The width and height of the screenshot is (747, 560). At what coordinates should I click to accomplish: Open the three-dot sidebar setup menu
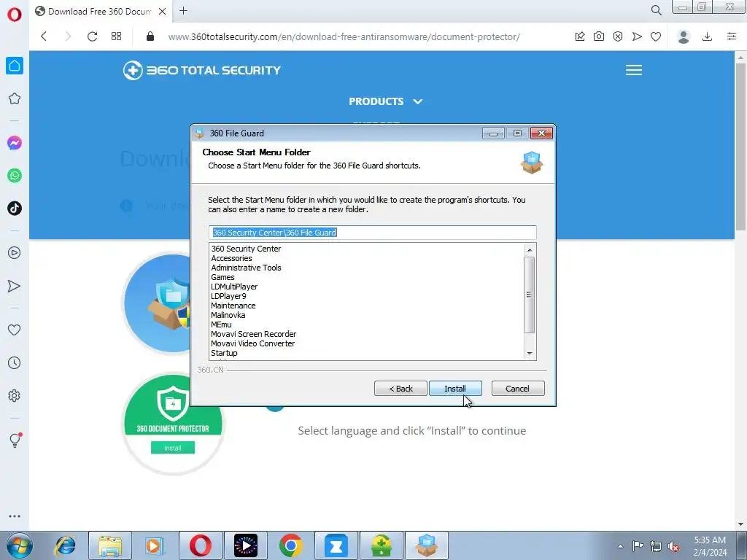pos(15,516)
